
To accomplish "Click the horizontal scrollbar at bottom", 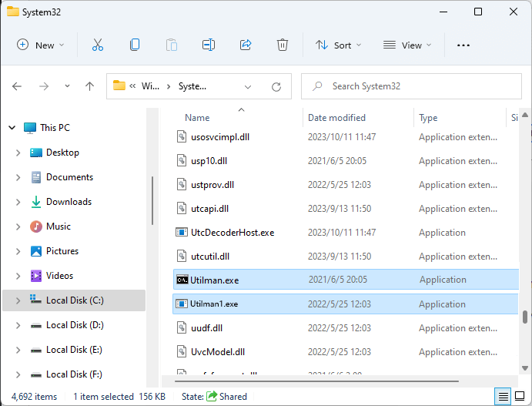I will pyautogui.click(x=316, y=381).
